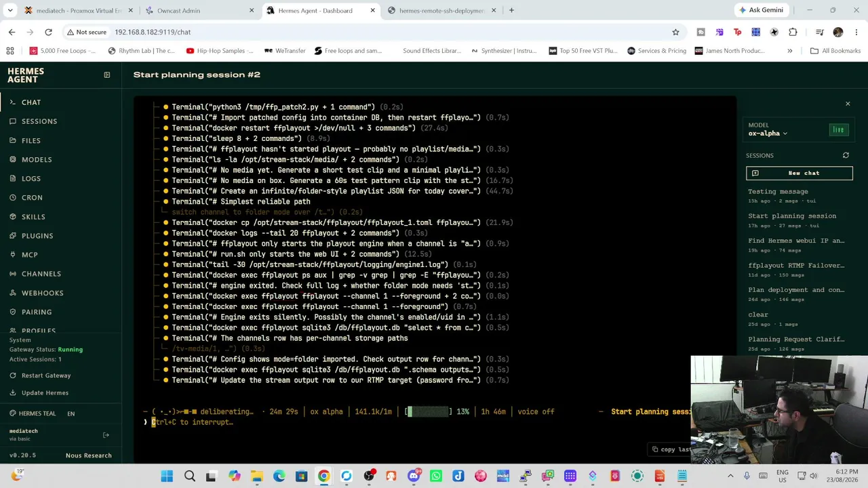Expand the ox-alpha model dropdown
The image size is (868, 488).
[768, 134]
